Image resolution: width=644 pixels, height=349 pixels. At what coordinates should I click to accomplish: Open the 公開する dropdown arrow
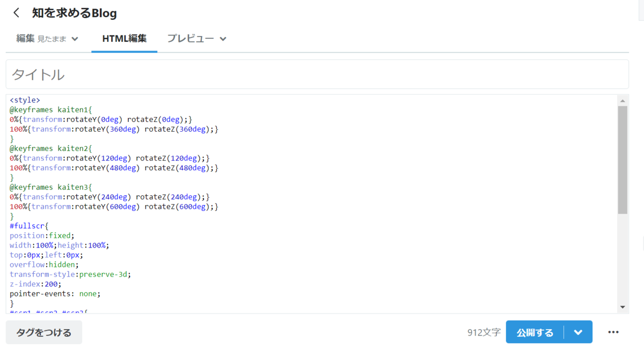(x=579, y=332)
